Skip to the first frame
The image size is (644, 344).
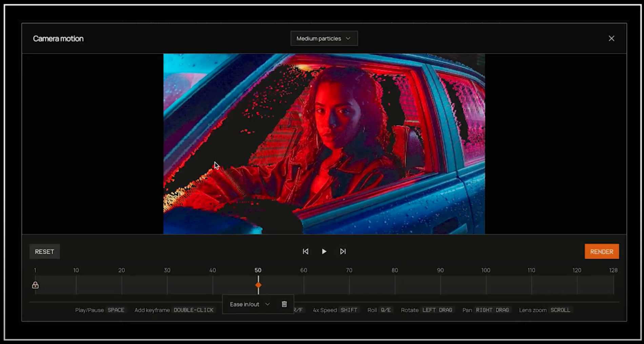click(x=305, y=251)
